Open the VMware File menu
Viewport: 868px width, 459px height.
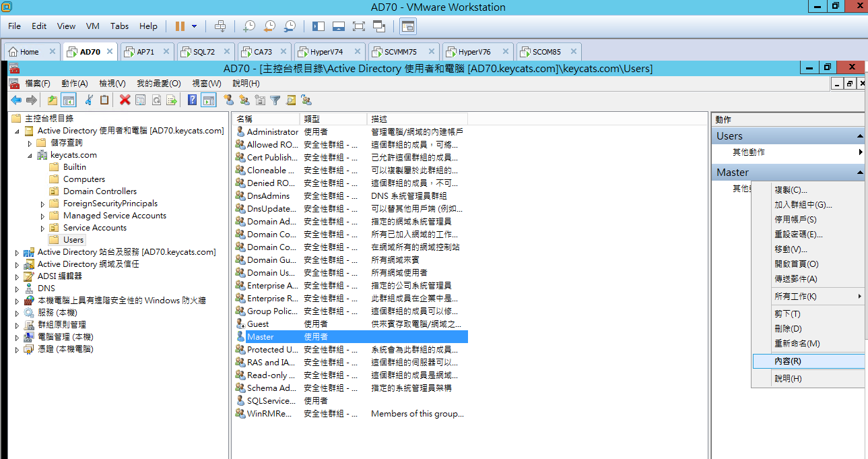tap(14, 26)
